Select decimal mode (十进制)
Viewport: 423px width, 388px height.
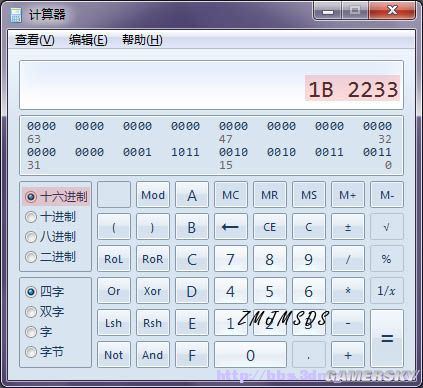click(x=50, y=217)
